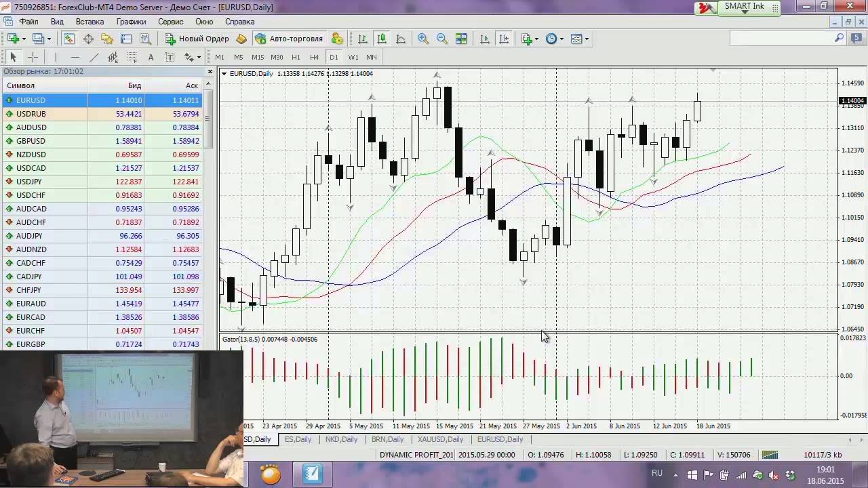
Task: Toggle the Navigator folder-star icon
Action: click(107, 39)
